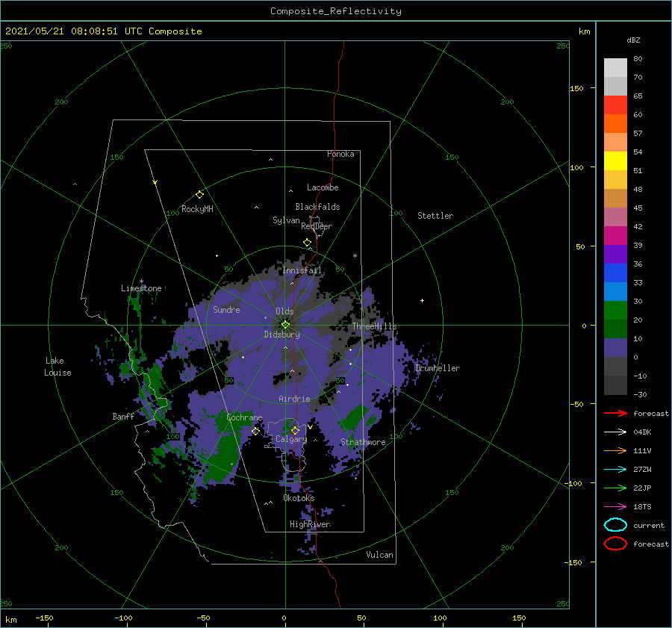The width and height of the screenshot is (672, 628).
Task: Click the white plus marker east of ThreeHills
Action: coord(422,300)
